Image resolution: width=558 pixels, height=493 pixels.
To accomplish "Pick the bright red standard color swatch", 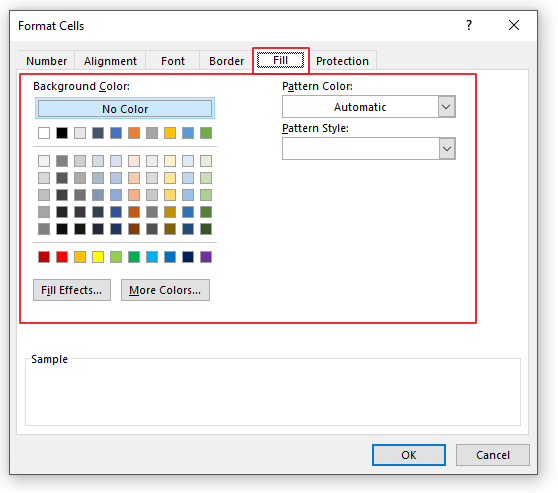I will [62, 257].
